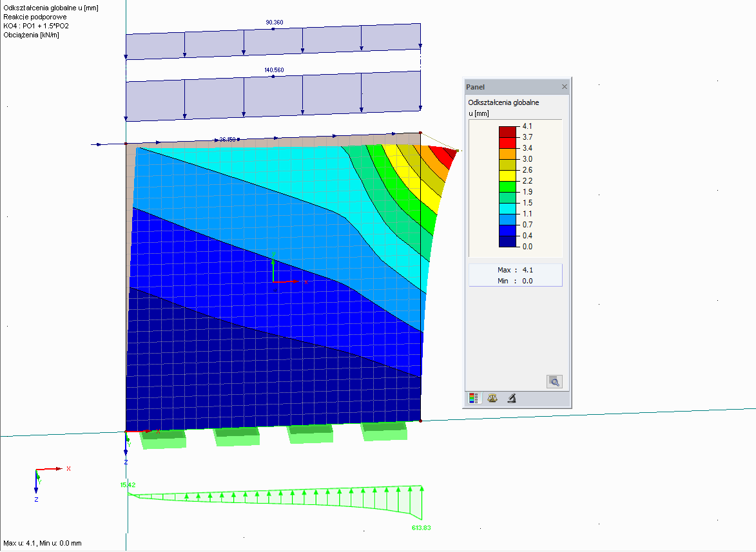Click the dark navy 0.4 legend color
Screen dimensions: 756x552
click(x=508, y=241)
